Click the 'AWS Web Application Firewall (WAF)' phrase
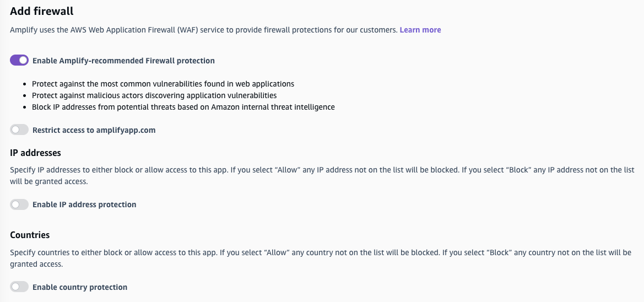Viewport: 644px width, 302px height. (x=132, y=30)
